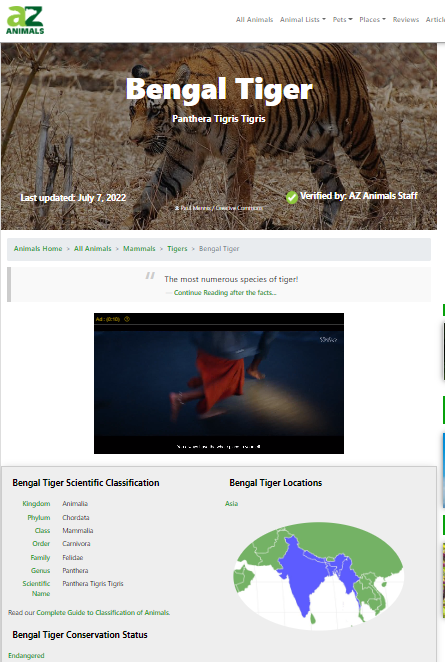Click Continue Reading after the facts link

point(225,293)
